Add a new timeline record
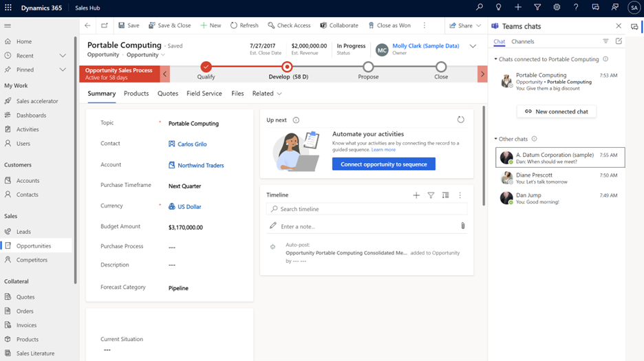 [416, 195]
